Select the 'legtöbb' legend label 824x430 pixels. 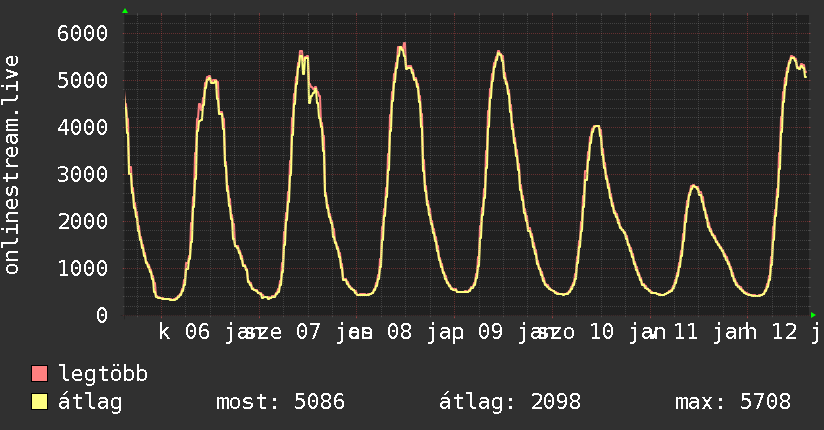click(x=103, y=374)
